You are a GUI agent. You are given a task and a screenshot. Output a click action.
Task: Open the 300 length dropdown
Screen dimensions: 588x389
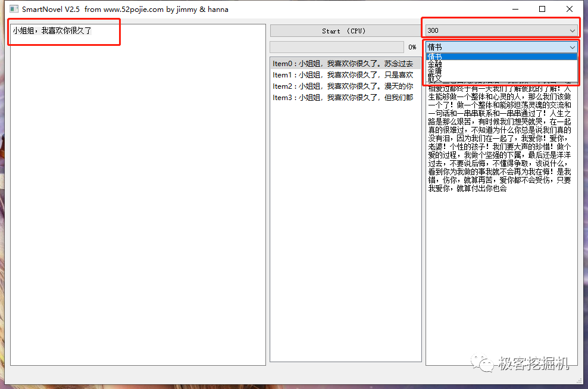501,30
